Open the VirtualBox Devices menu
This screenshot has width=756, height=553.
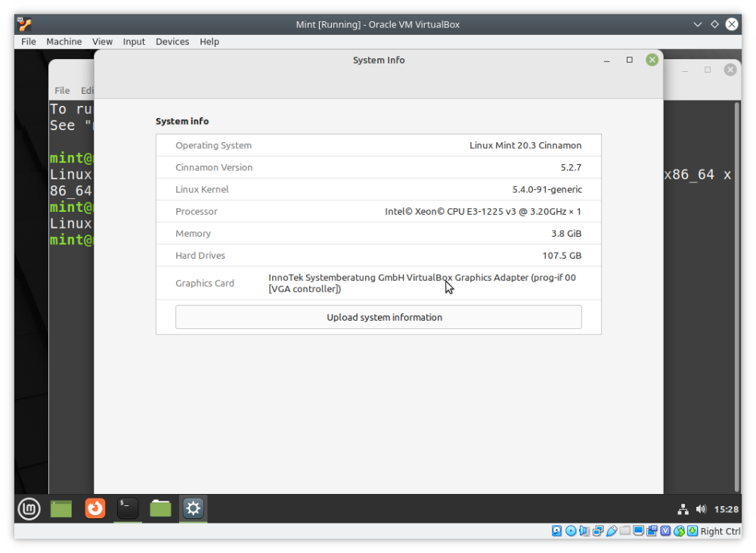click(x=172, y=42)
